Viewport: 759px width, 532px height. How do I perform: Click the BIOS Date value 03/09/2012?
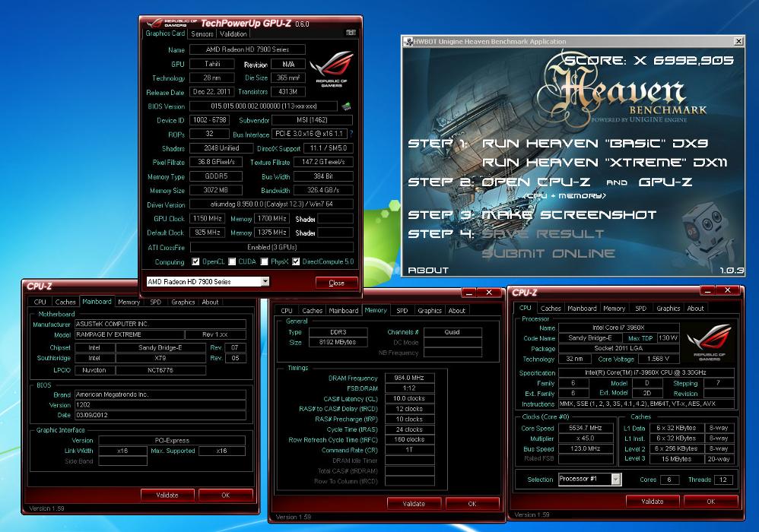pyautogui.click(x=160, y=415)
